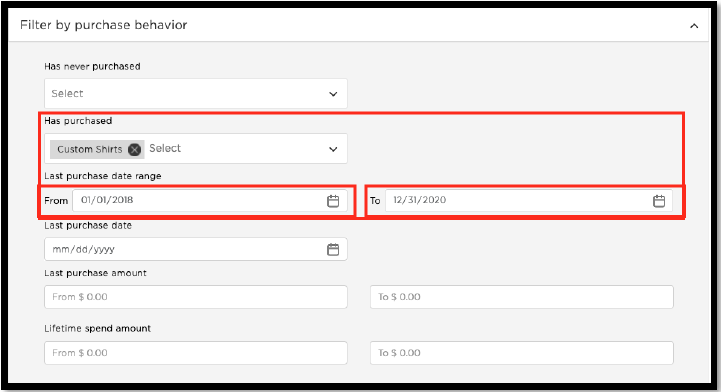
Task: Click Lifetime spend amount To $ field
Action: point(522,353)
